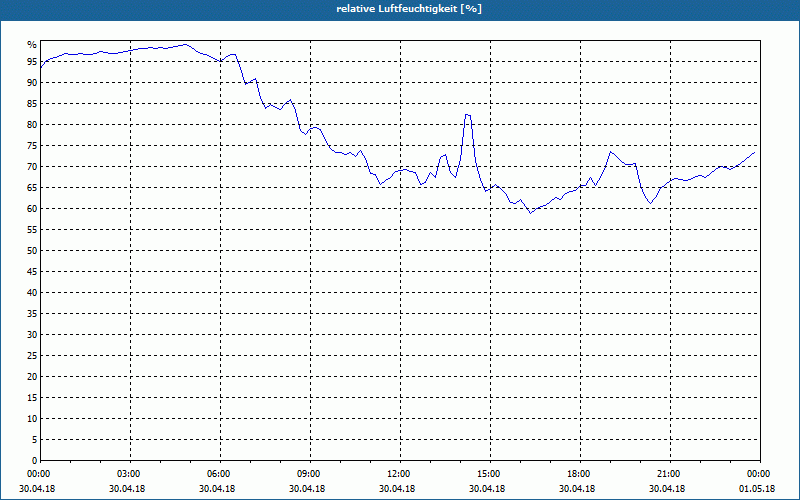Click the y-axis label '30'

(32, 335)
